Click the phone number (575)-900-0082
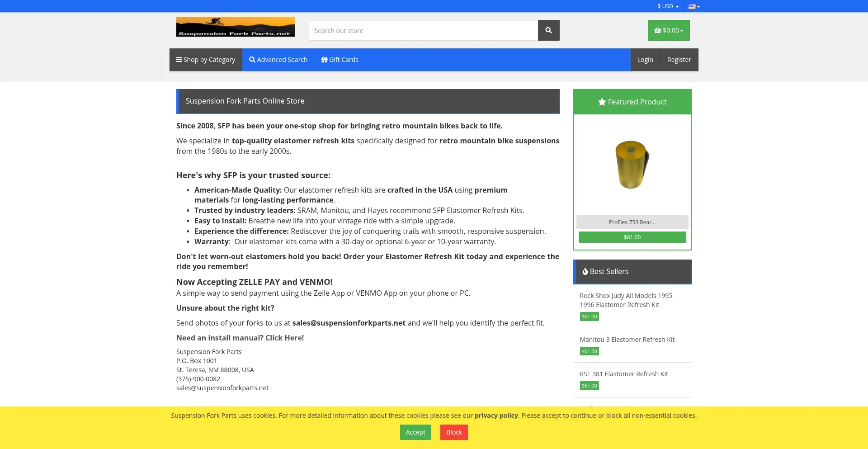This screenshot has height=449, width=868. (x=198, y=379)
